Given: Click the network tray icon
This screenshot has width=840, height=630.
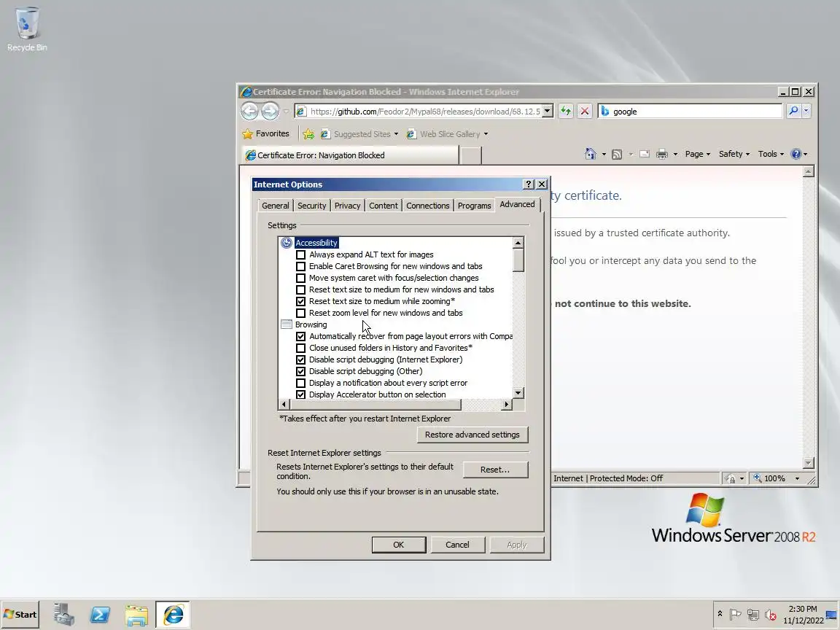Looking at the screenshot, I should pos(753,615).
